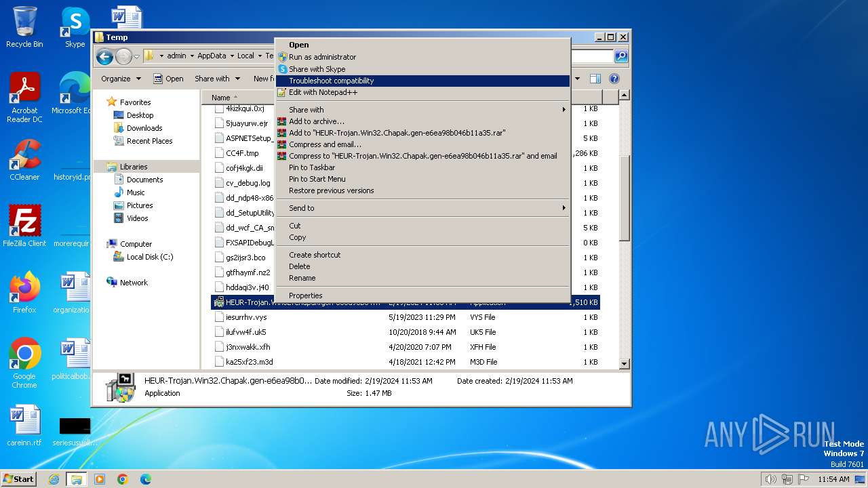
Task: Select Network in navigation pane
Action: 133,283
